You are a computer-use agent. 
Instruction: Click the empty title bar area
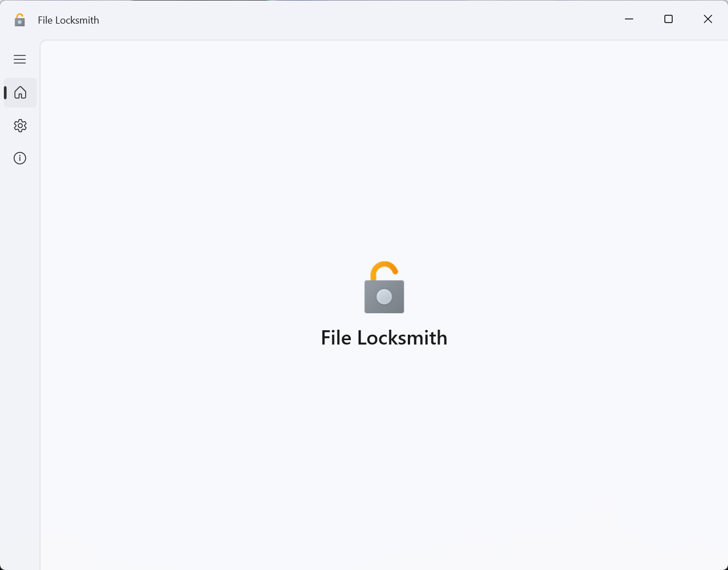click(356, 20)
